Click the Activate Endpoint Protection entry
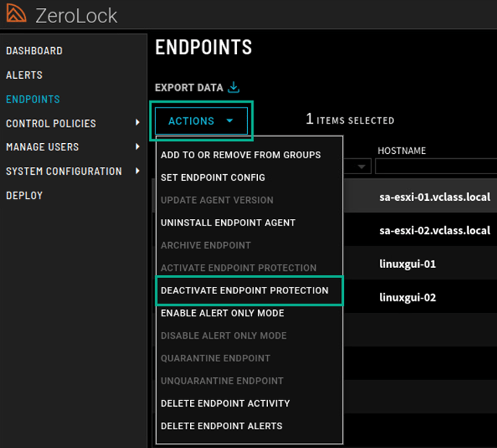 tap(238, 268)
